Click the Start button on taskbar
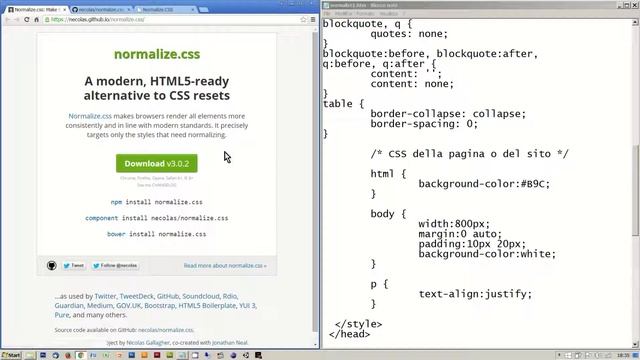The image size is (640, 360). (x=11, y=355)
